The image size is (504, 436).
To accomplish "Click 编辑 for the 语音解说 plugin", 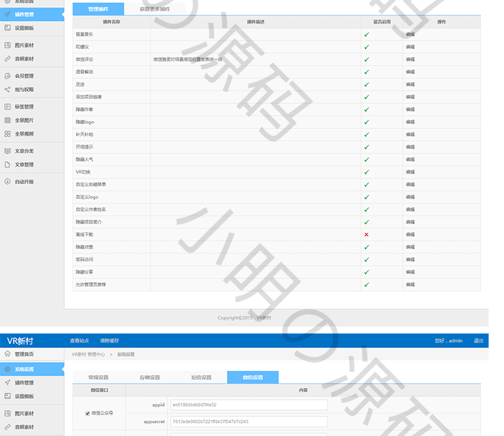I will click(410, 72).
